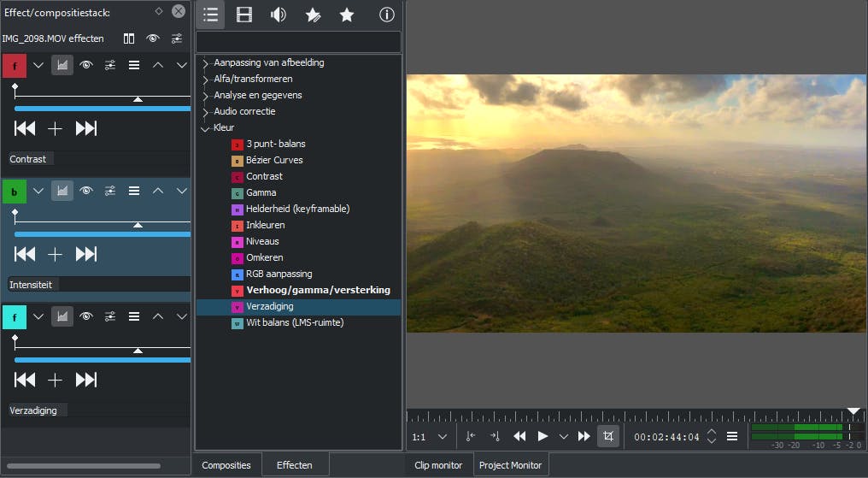
Task: Click the effects search input field
Action: pyautogui.click(x=298, y=42)
